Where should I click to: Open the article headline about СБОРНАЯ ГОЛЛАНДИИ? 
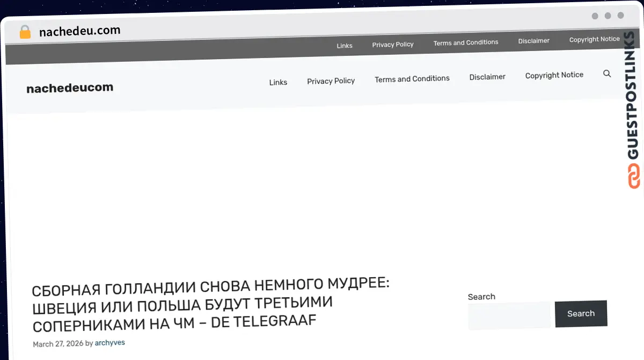click(210, 305)
